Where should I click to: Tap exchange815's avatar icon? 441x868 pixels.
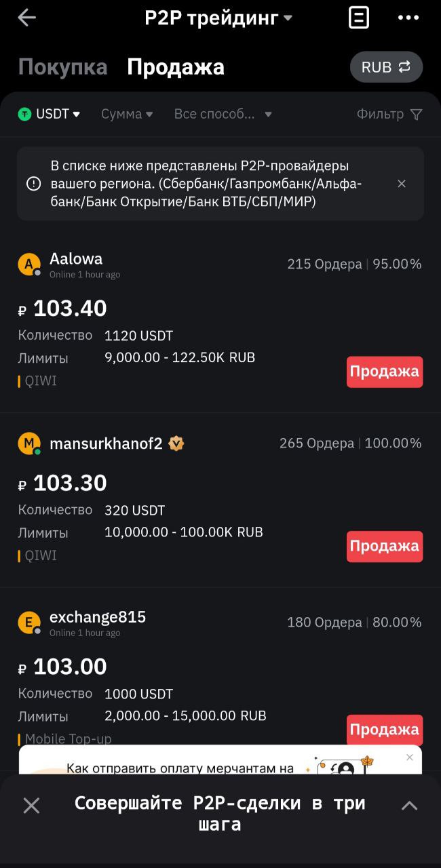click(28, 623)
